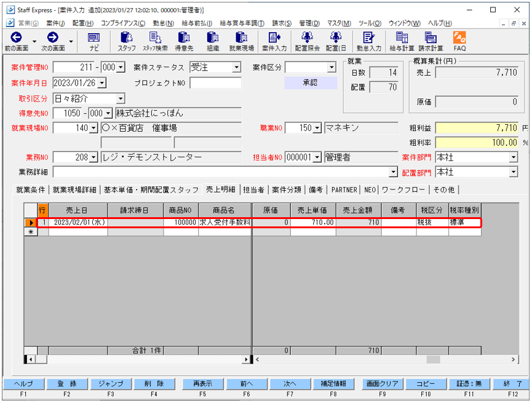Open the FAQ toolbar icon

click(459, 38)
